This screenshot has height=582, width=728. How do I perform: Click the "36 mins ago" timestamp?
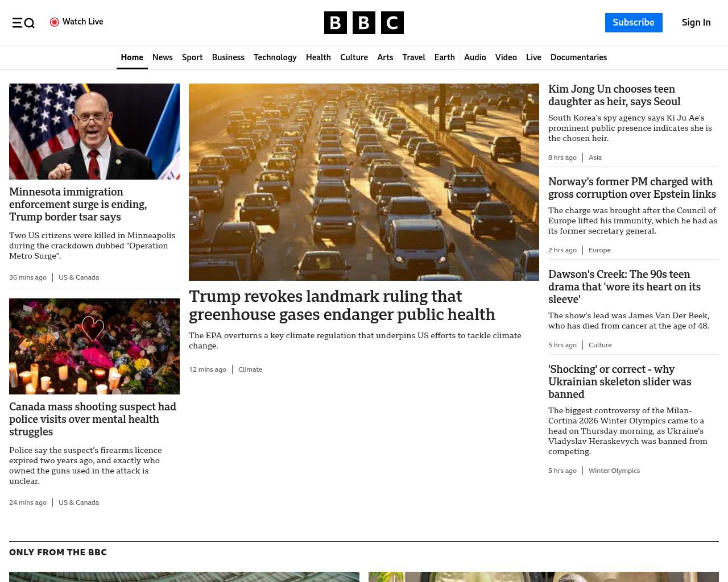(x=28, y=277)
